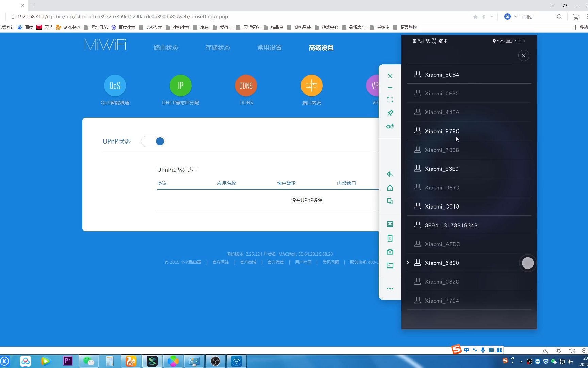Click the 官方网站 footer link
Viewport: 588px width, 368px height.
(220, 262)
